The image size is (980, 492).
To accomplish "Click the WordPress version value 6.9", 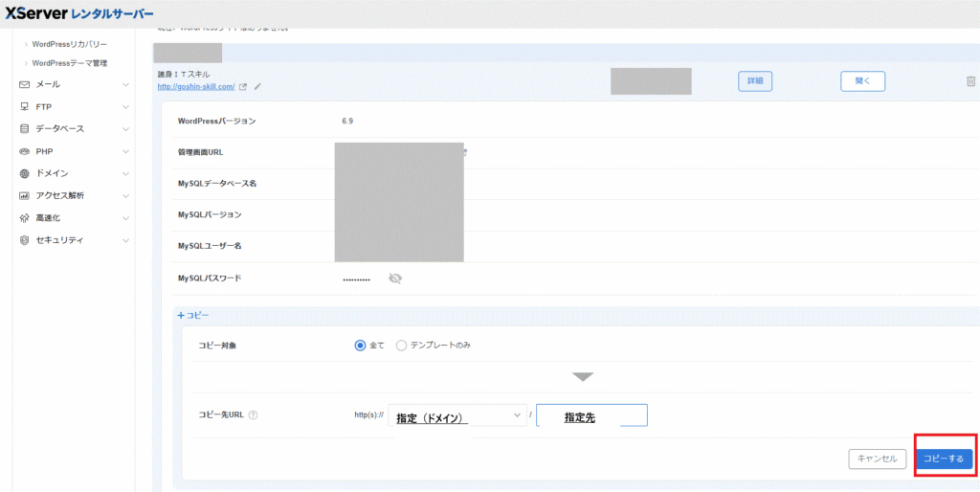I will pos(347,122).
